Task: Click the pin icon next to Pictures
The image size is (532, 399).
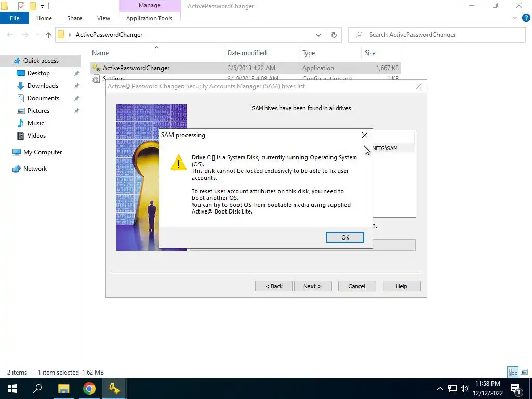Action: tap(77, 111)
